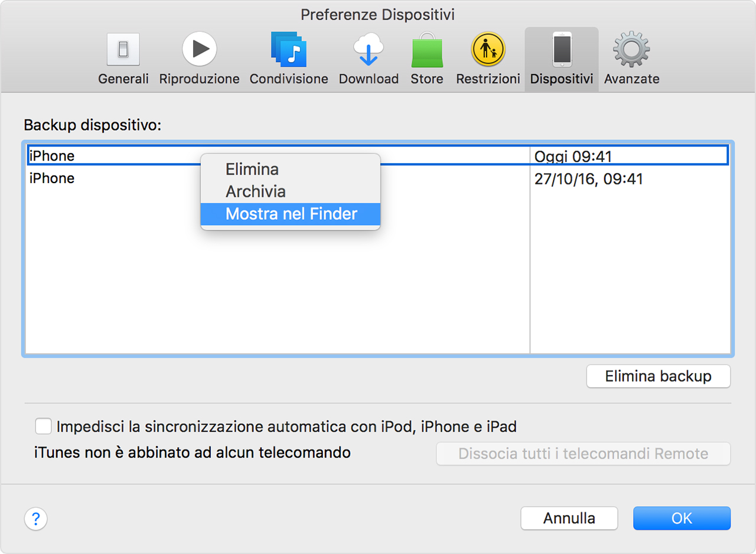
Task: Open the Avanzate gear preferences
Action: pos(631,59)
